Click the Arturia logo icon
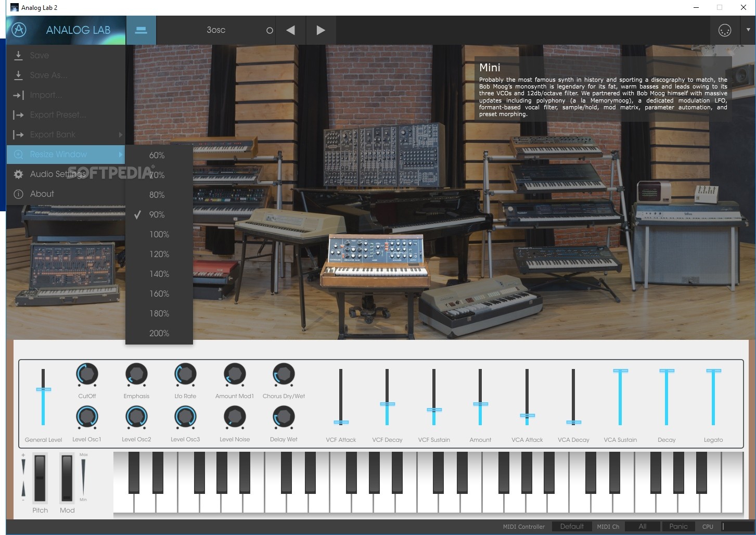Screen dimensions: 756x535 (19, 30)
